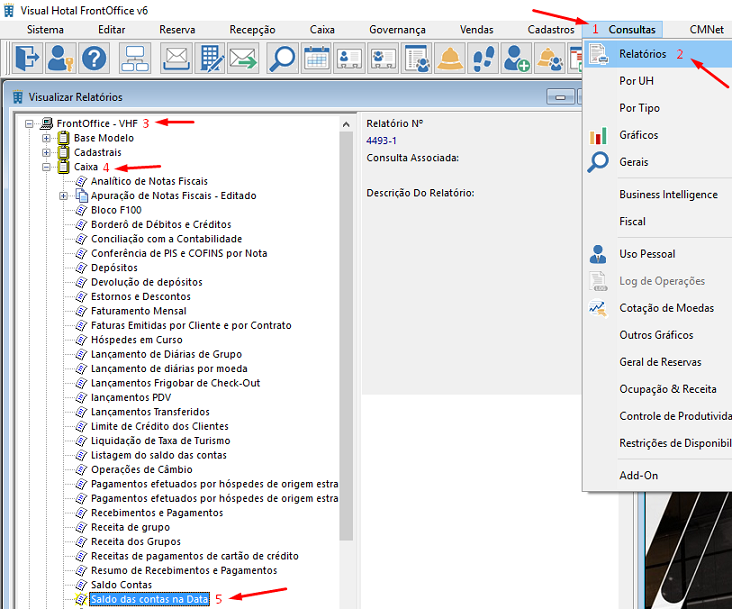Screen dimensions: 732x609
Task: Collapse the FrontOffice - VHF tree root
Action: (29, 124)
